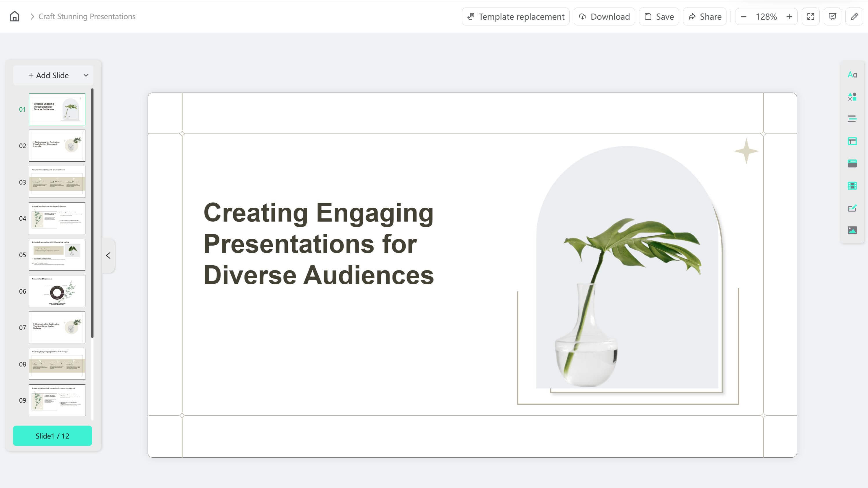The image size is (868, 488).
Task: Open the Craft Stunning Presentations breadcrumb
Action: point(87,16)
